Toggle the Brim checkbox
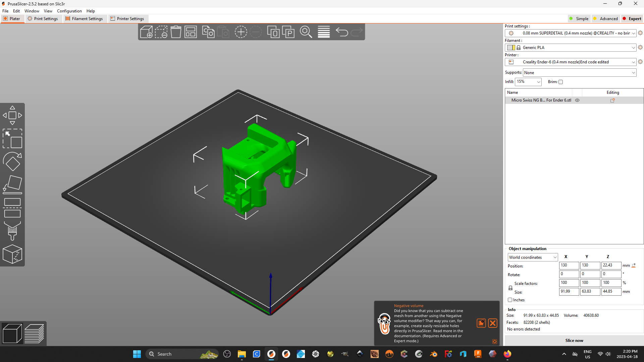644x362 pixels. tap(560, 82)
